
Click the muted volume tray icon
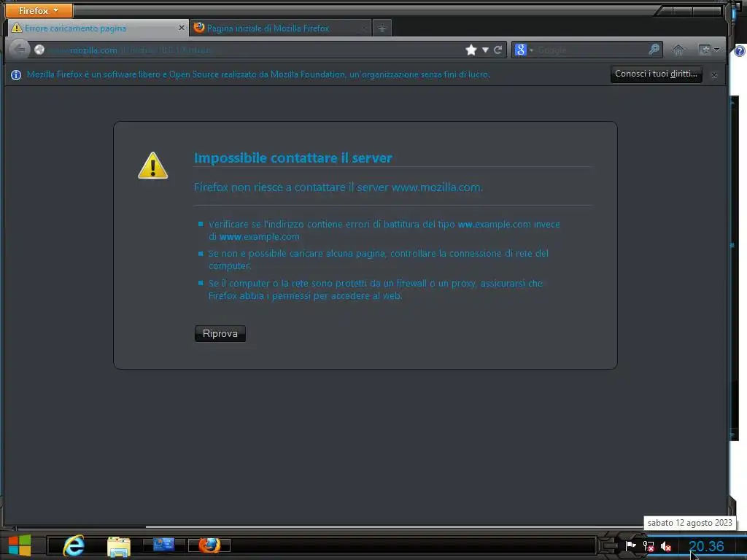pyautogui.click(x=666, y=546)
